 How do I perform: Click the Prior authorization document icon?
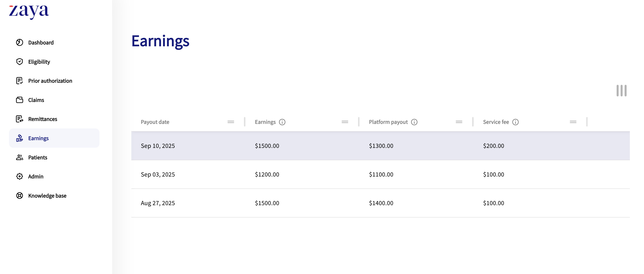19,81
